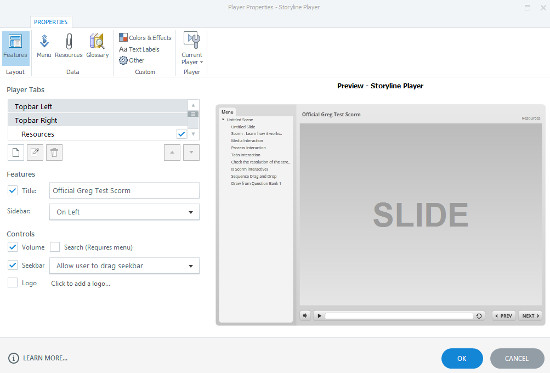Viewport: 550px width, 373px height.
Task: Open the Sidebar position dropdown
Action: (124, 212)
